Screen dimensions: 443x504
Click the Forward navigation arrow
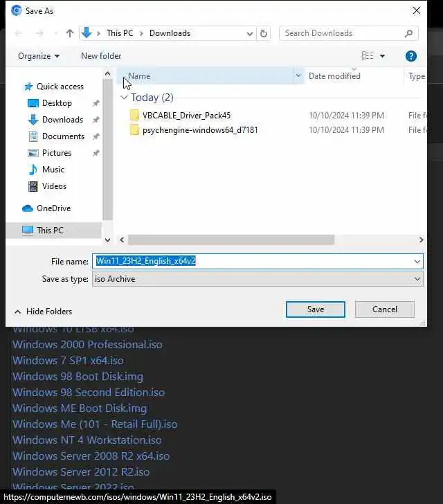tap(39, 33)
